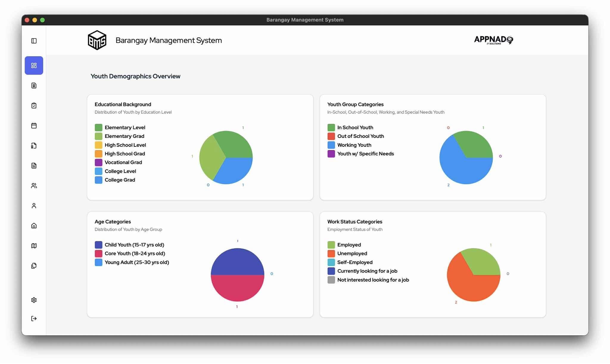This screenshot has height=364, width=610.
Task: Click dark blue half of Age Categories pie
Action: (x=237, y=262)
